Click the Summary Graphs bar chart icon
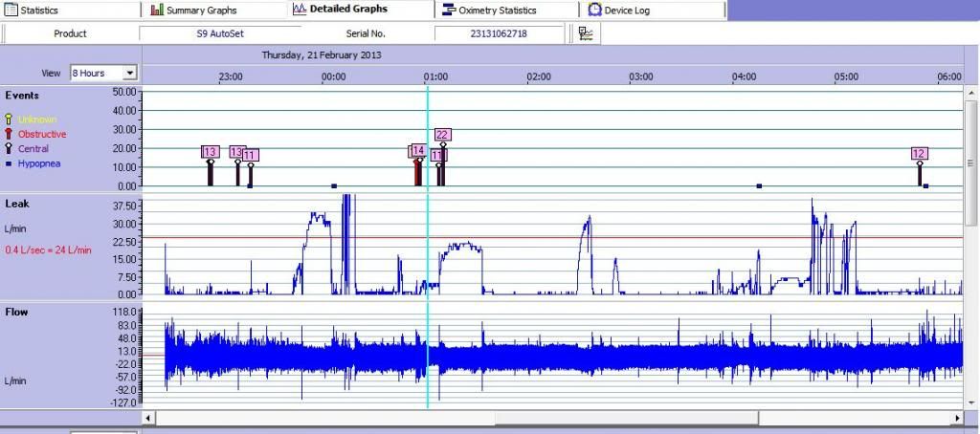The image size is (980, 434). [x=157, y=10]
